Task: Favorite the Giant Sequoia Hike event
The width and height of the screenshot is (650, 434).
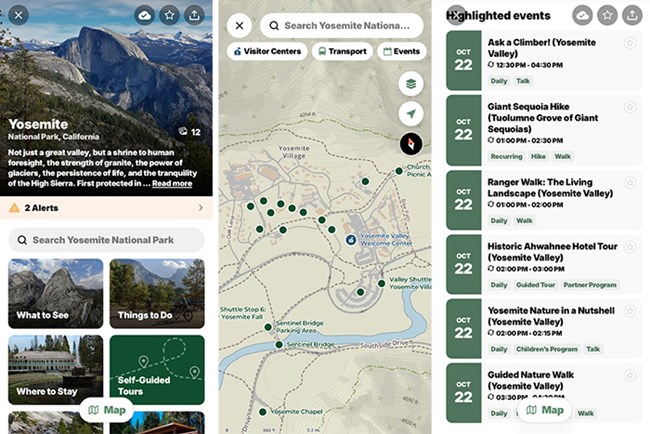Action: pos(630,107)
